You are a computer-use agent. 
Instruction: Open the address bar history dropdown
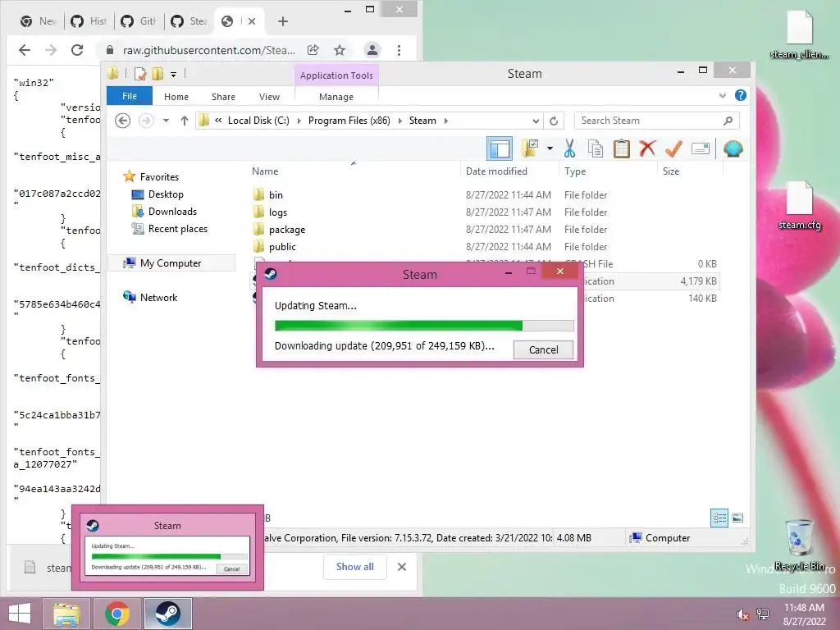click(536, 121)
